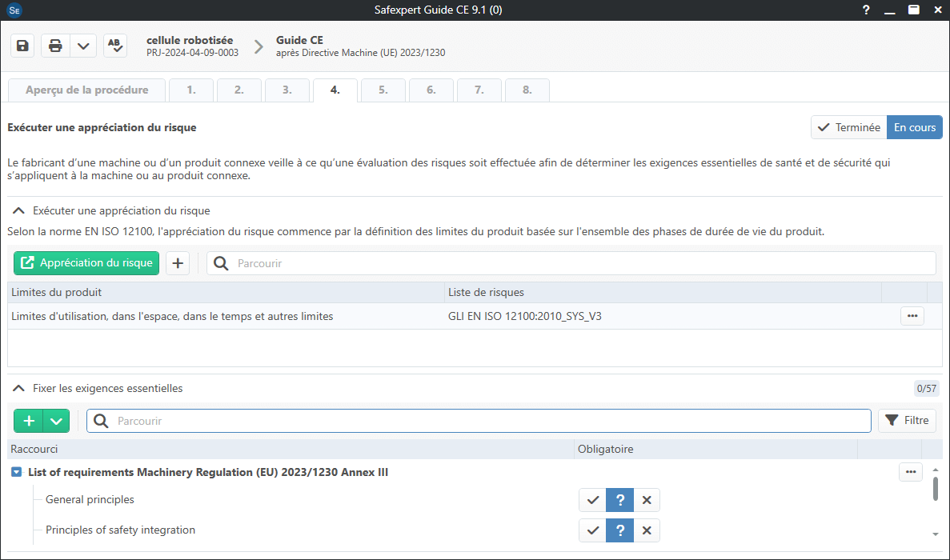Open the Appréciation du risque tool
The height and width of the screenshot is (560, 950).
point(86,262)
